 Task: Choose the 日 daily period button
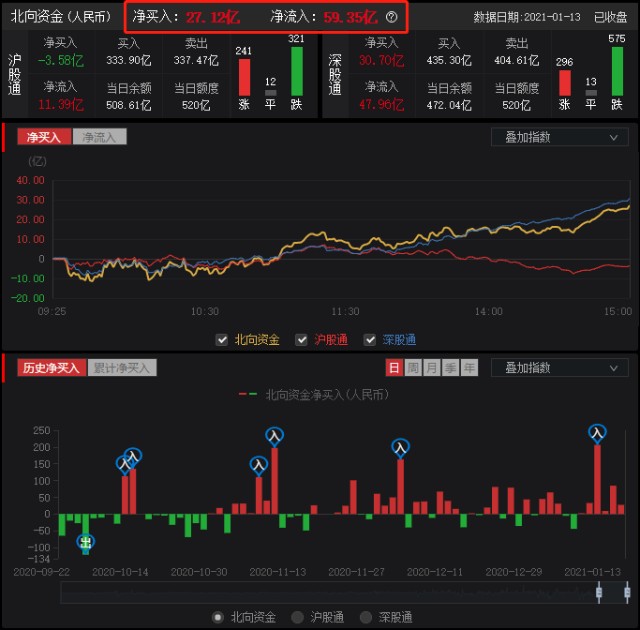coord(394,368)
